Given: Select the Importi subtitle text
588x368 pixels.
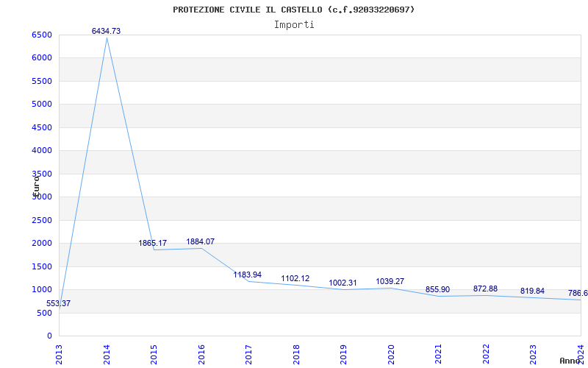Looking at the screenshot, I should click(x=294, y=25).
